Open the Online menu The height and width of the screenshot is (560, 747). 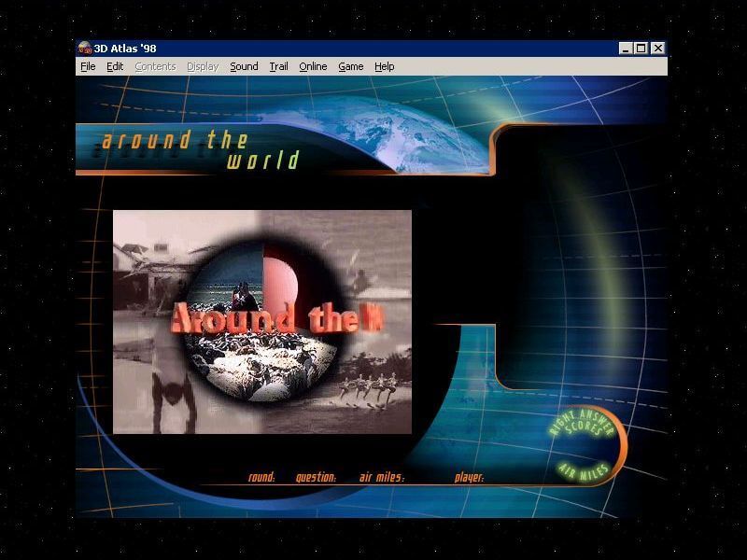click(313, 66)
